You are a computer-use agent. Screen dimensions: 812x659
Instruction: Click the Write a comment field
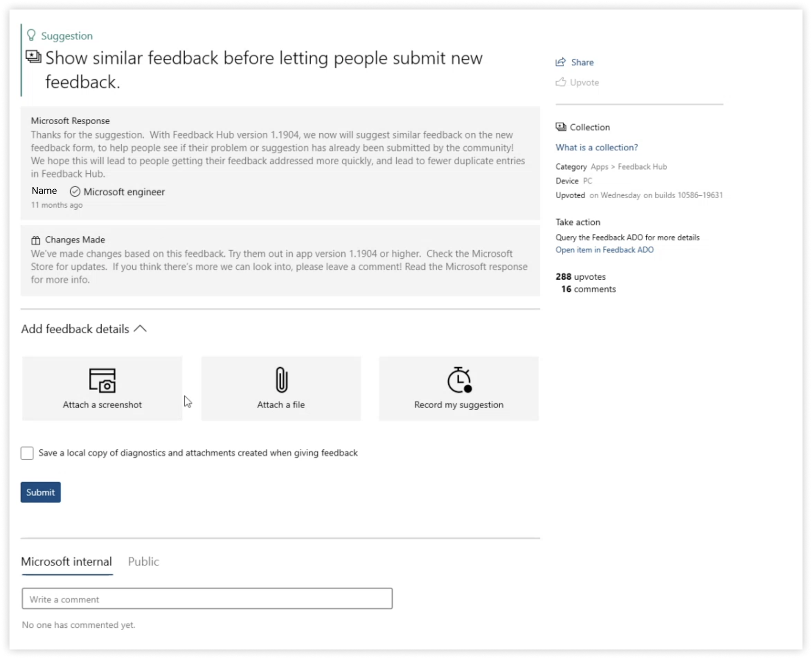pos(207,599)
